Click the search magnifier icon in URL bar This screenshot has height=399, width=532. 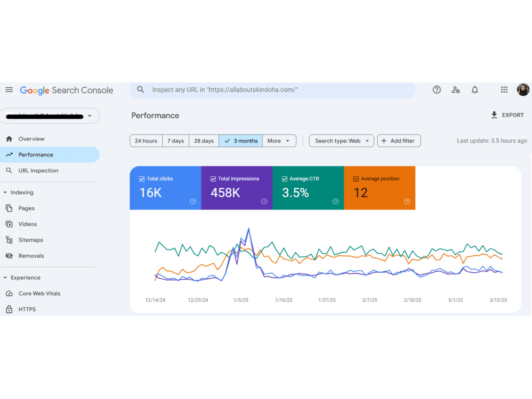click(x=140, y=89)
